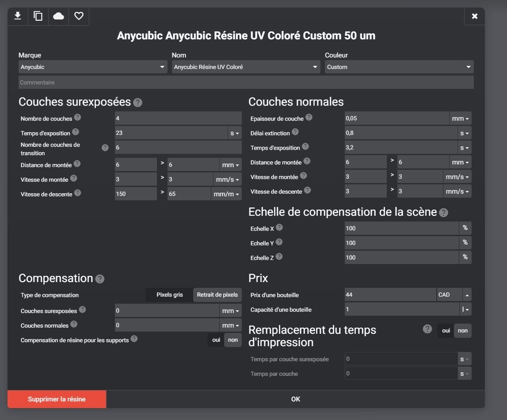The width and height of the screenshot is (507, 420).
Task: Set support resin compensation to non
Action: pyautogui.click(x=233, y=340)
